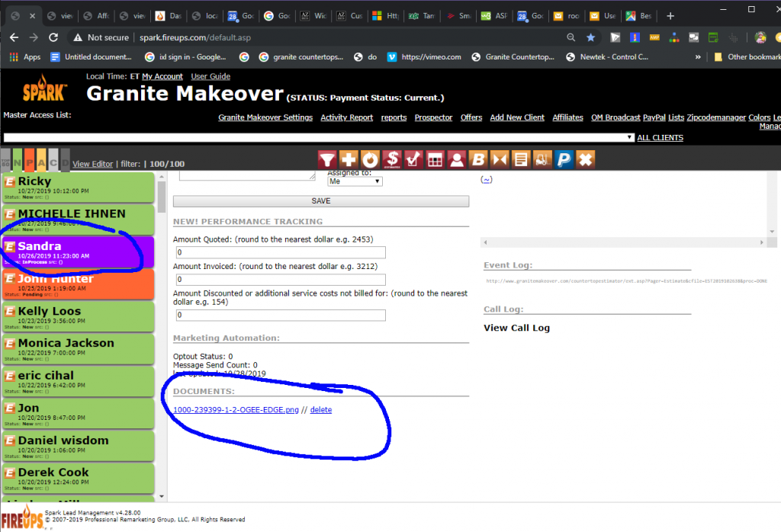The height and width of the screenshot is (532, 781).
Task: Open the View Editor link
Action: click(x=92, y=164)
